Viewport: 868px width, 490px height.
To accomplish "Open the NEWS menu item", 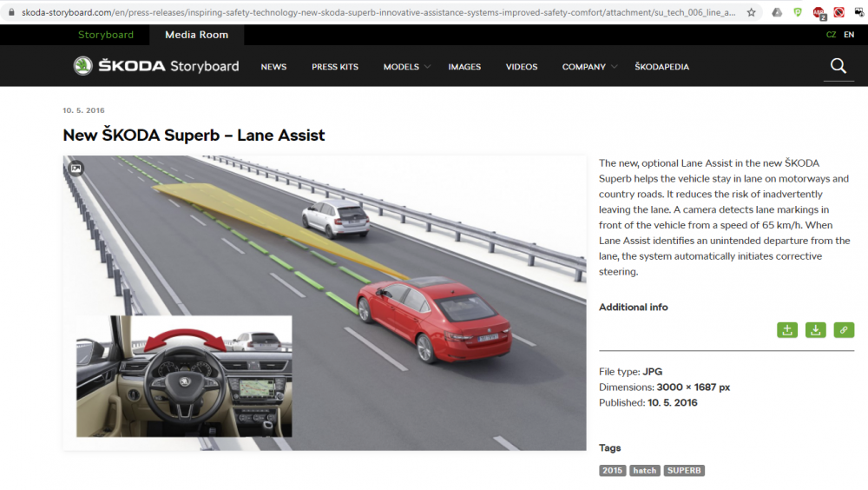I will tap(273, 67).
